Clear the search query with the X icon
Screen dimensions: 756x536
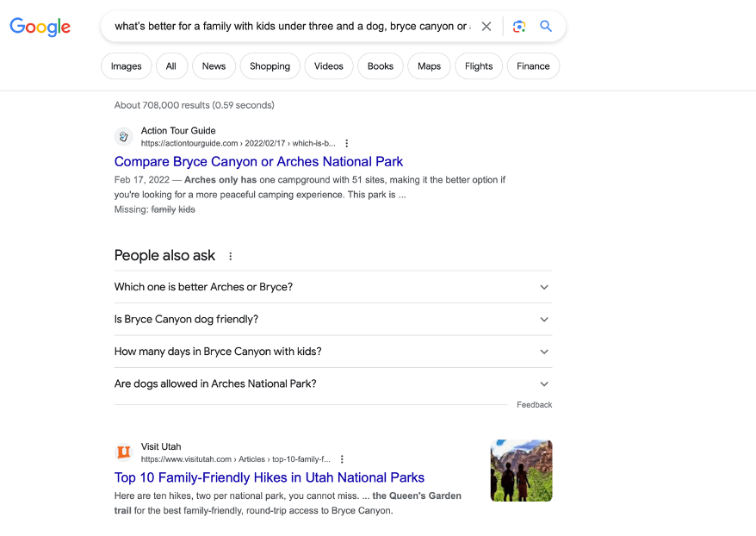pyautogui.click(x=486, y=27)
